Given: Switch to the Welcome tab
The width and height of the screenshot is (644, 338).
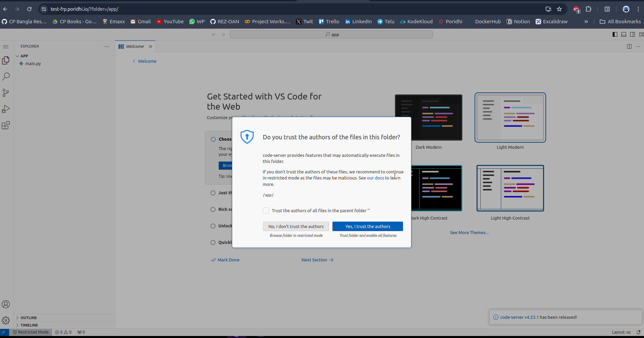Looking at the screenshot, I should point(135,47).
